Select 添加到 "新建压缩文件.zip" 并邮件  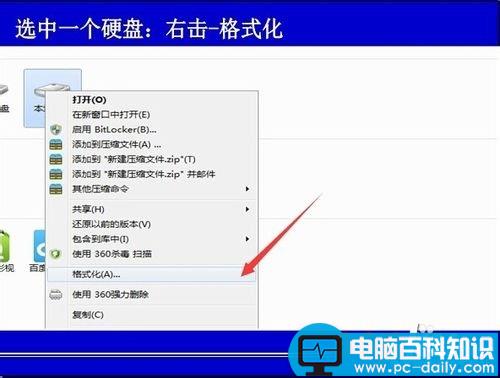tap(152, 174)
